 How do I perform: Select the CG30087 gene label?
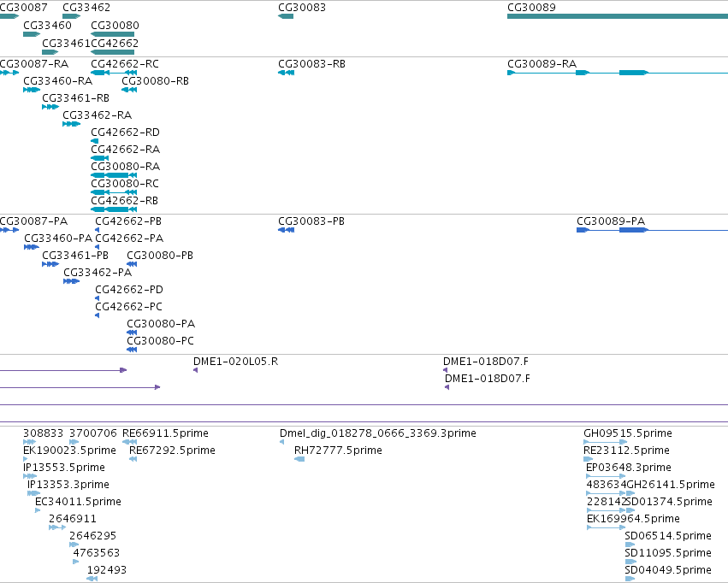point(24,8)
